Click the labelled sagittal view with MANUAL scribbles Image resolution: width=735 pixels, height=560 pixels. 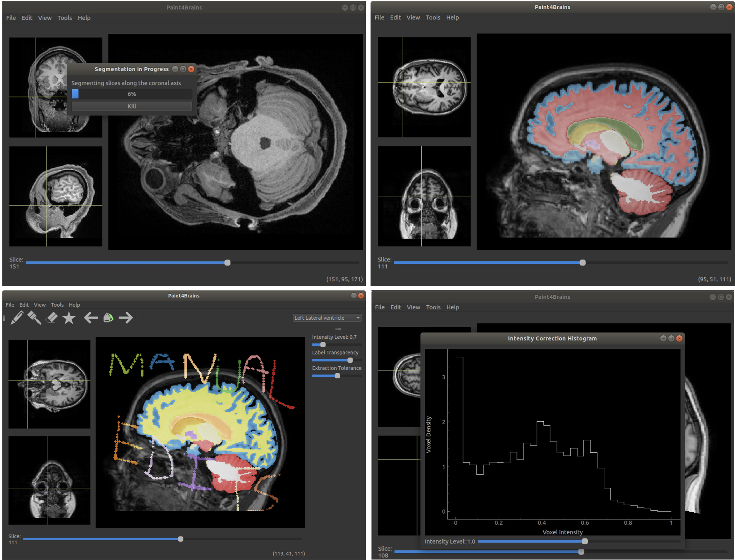200,432
